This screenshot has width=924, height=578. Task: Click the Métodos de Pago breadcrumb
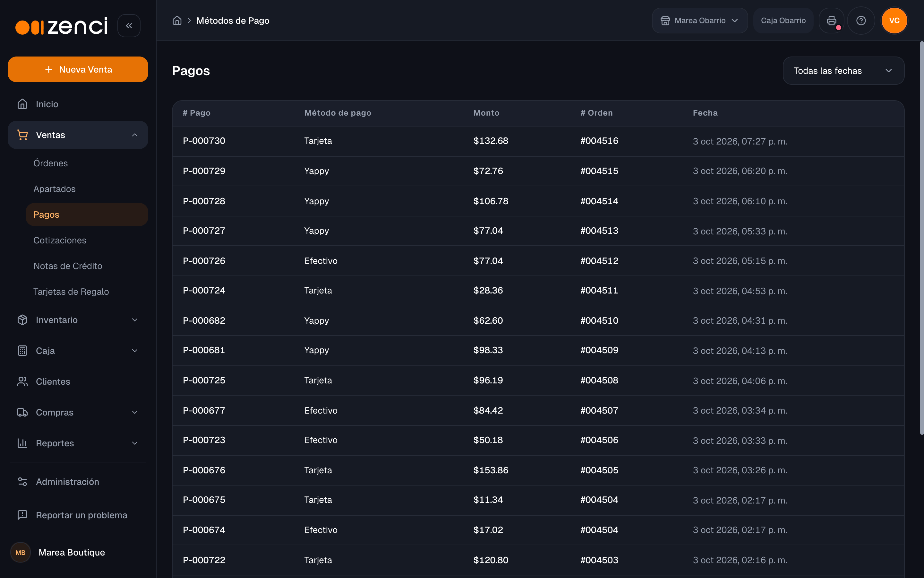(x=233, y=21)
